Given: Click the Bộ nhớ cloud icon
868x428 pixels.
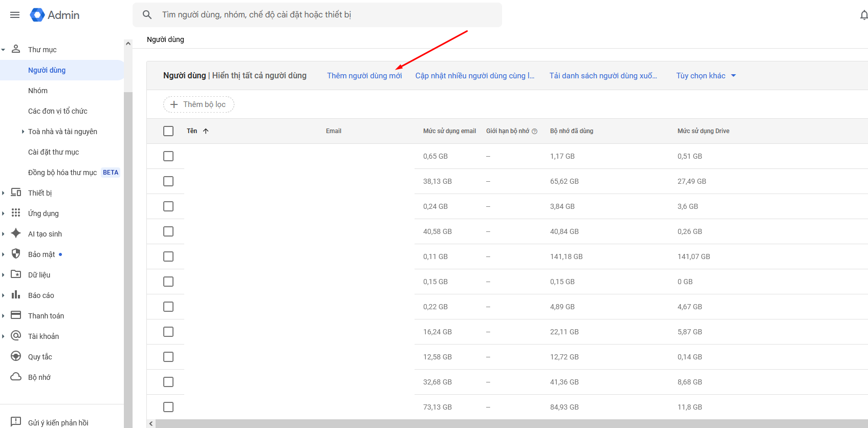Looking at the screenshot, I should click(x=16, y=377).
